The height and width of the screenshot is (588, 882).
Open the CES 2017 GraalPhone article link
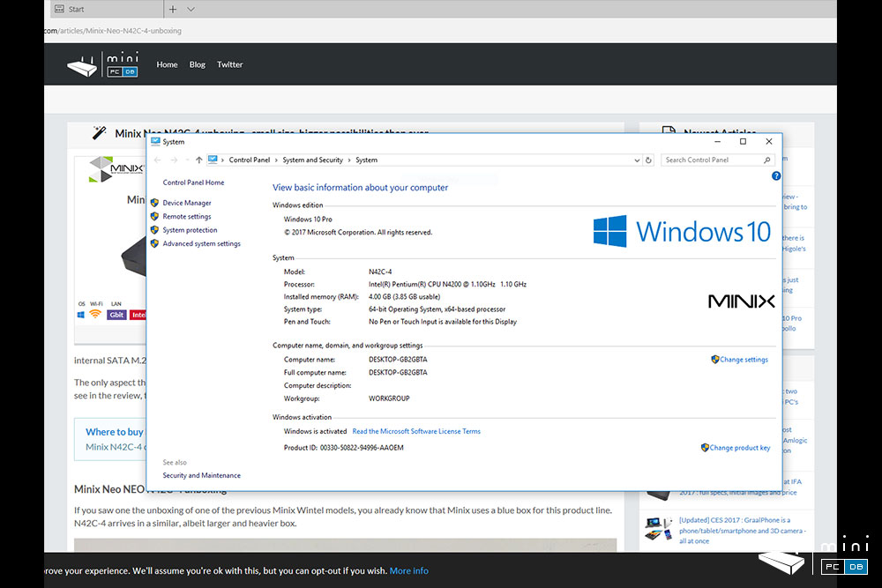(x=742, y=531)
